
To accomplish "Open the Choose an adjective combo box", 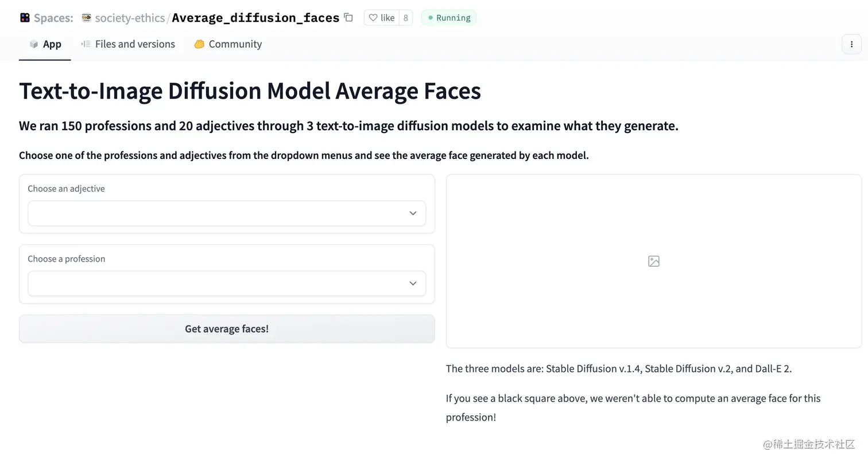I will click(x=227, y=213).
